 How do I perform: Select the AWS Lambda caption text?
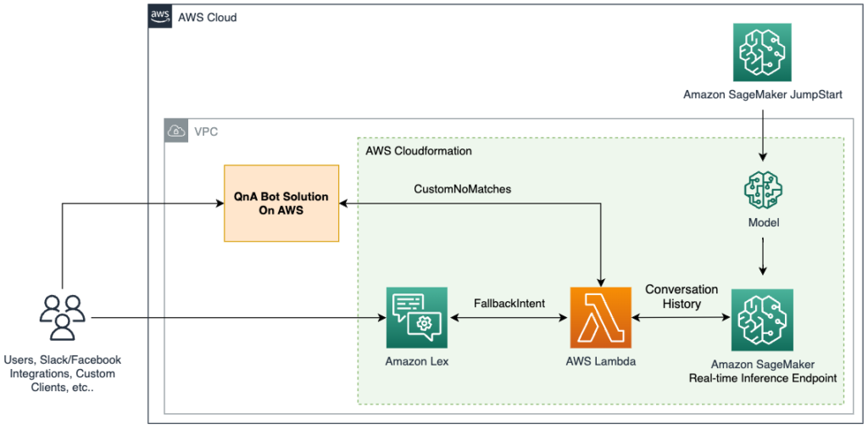[x=601, y=362]
